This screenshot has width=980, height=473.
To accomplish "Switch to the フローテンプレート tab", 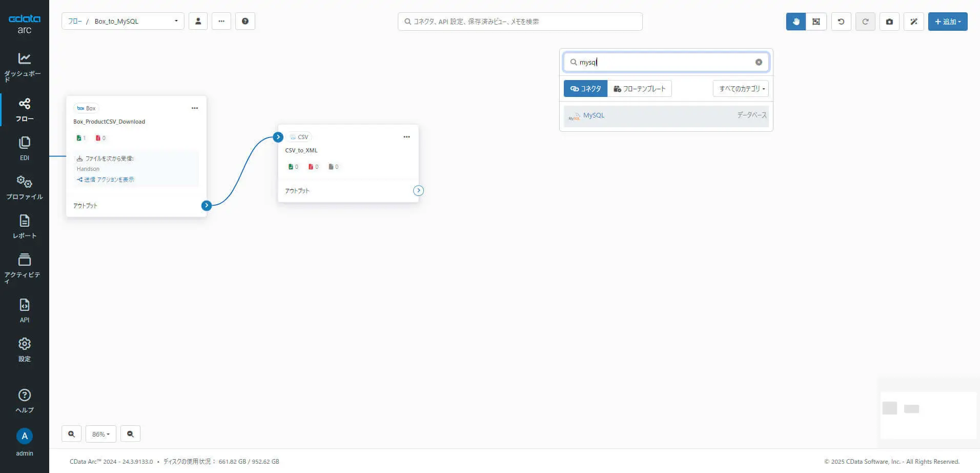I will tap(639, 89).
